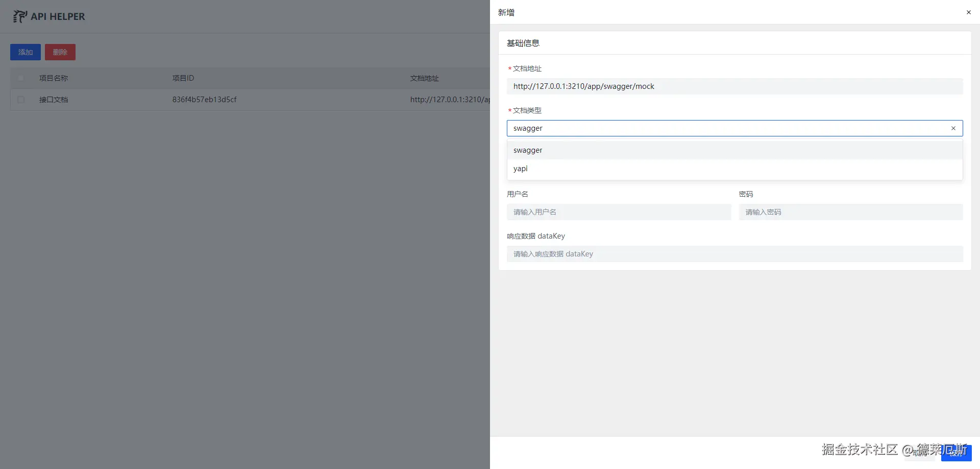
Task: Focus the 文档地址 URL input field
Action: (734, 86)
